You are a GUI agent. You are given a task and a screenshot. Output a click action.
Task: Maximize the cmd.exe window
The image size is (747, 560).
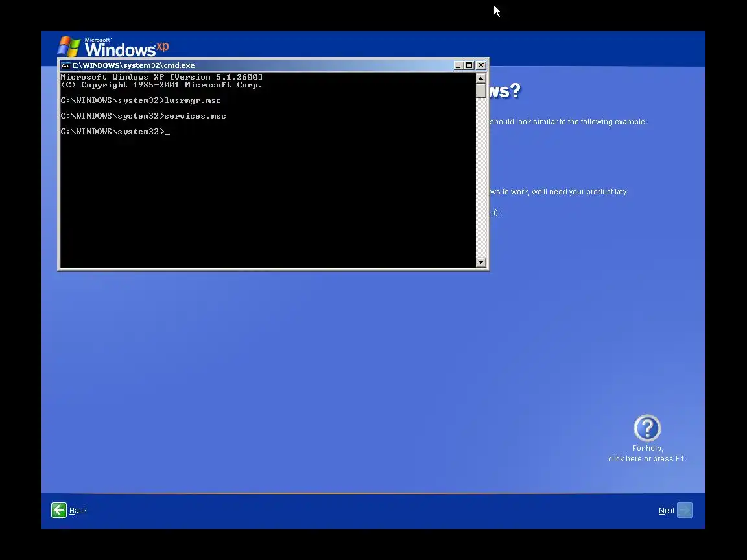click(469, 65)
